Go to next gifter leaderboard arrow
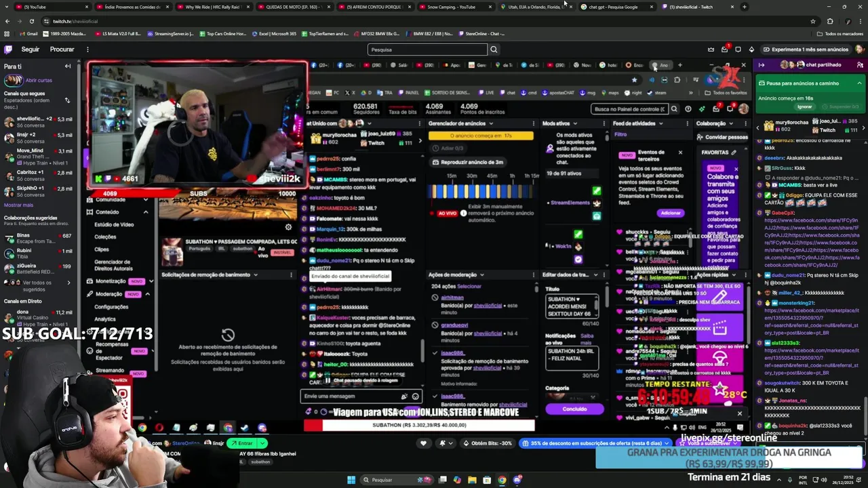The width and height of the screenshot is (868, 488). pos(863,127)
